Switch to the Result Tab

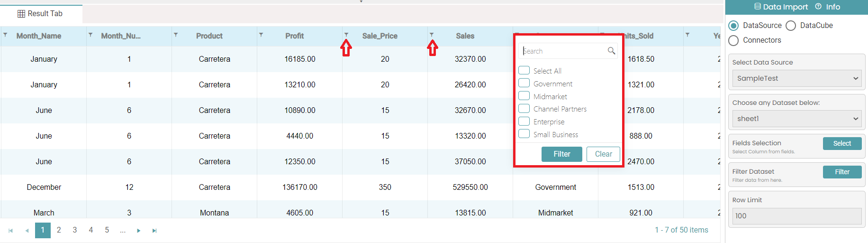[x=40, y=14]
